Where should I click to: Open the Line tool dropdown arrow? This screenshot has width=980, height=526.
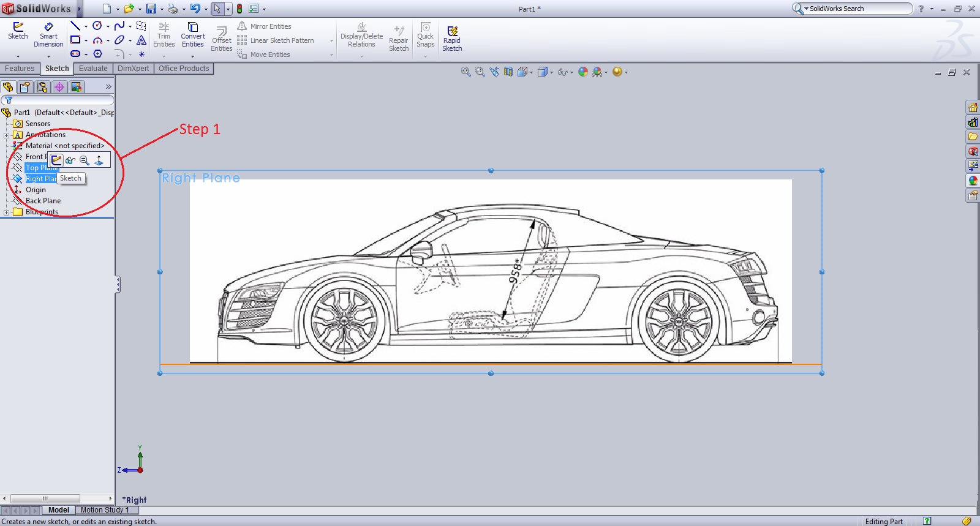pyautogui.click(x=86, y=26)
